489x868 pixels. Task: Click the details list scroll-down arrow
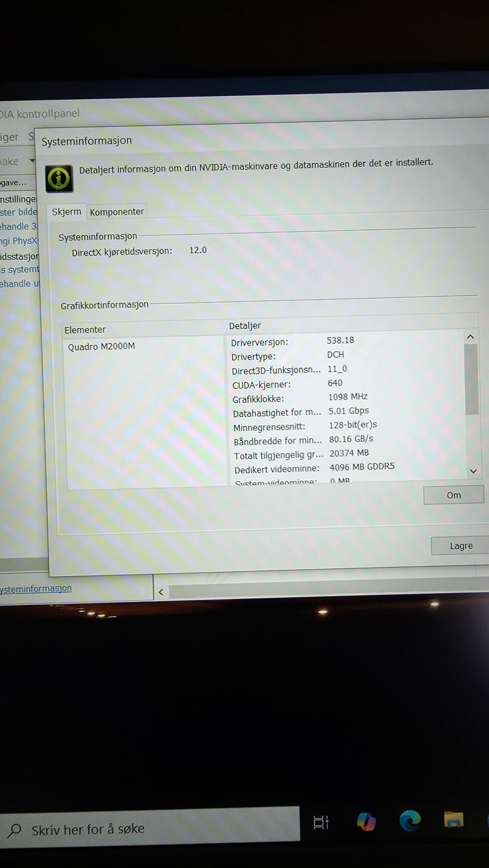[473, 471]
